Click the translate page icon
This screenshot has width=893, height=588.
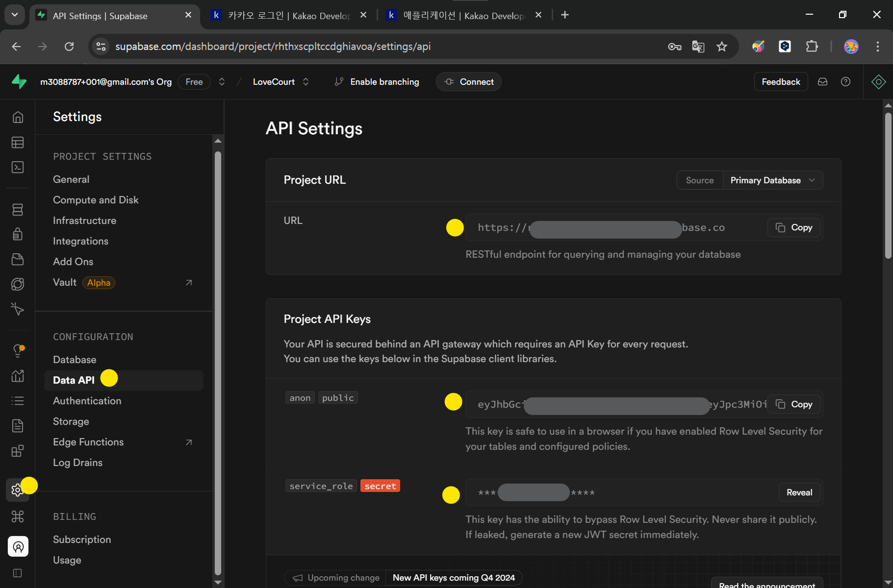[698, 47]
